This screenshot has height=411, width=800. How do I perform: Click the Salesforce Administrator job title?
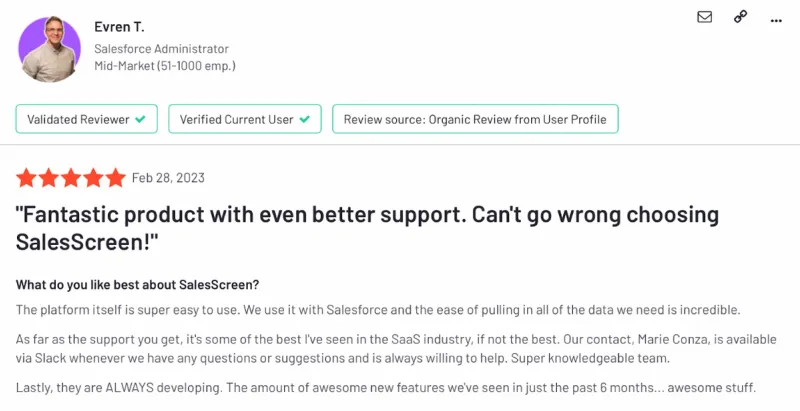coord(161,49)
